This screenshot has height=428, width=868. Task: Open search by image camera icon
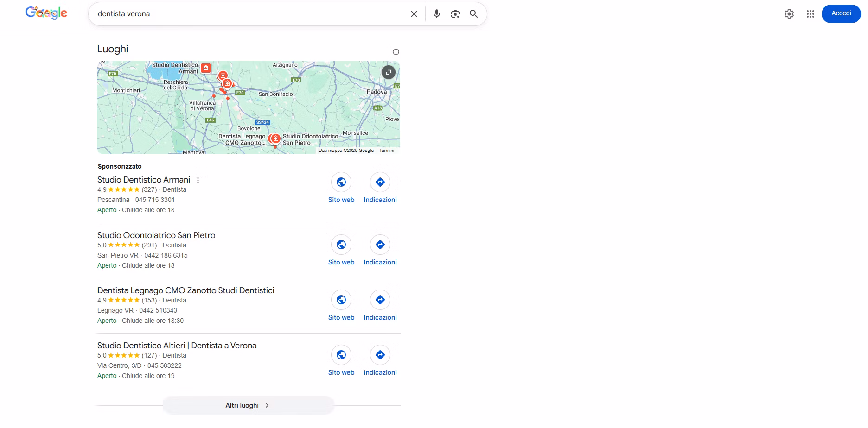coord(455,14)
